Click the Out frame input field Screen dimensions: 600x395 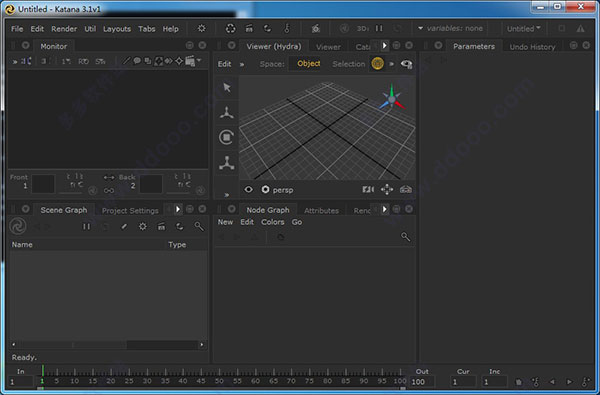pyautogui.click(x=422, y=382)
